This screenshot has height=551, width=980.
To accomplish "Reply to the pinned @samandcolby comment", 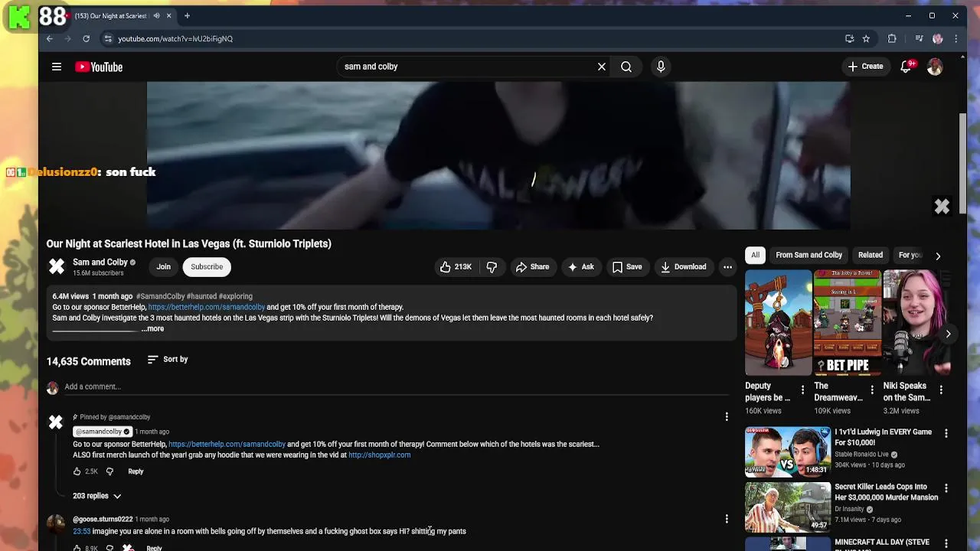I will [136, 471].
